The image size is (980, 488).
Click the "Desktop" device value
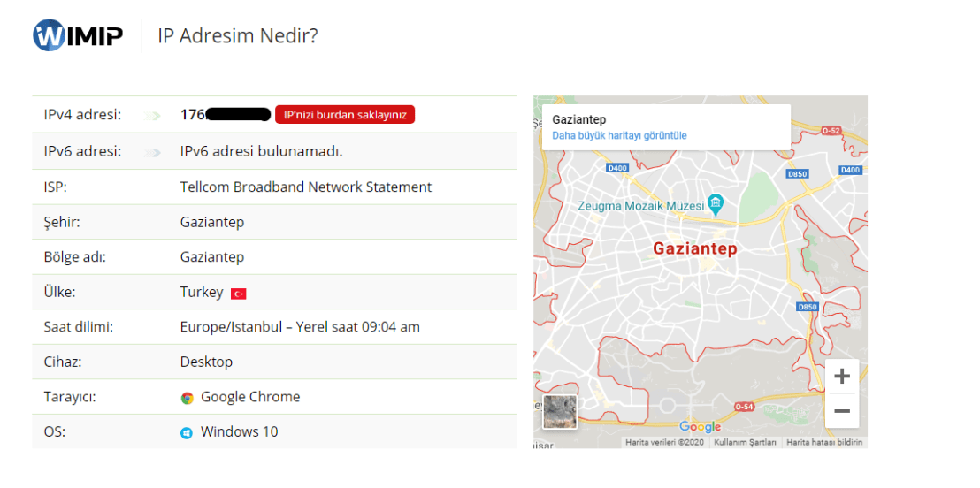coord(206,362)
